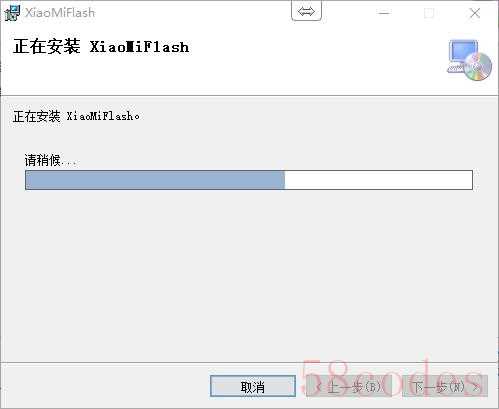Click the 请稍候... label
Viewport: 499px width, 409px height.
pyautogui.click(x=50, y=160)
